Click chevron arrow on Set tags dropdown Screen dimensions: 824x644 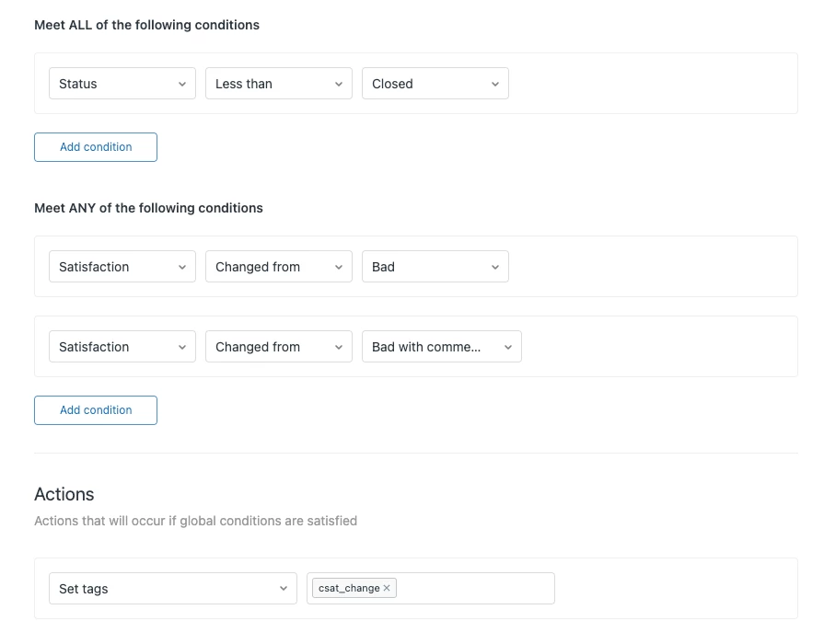[283, 589]
